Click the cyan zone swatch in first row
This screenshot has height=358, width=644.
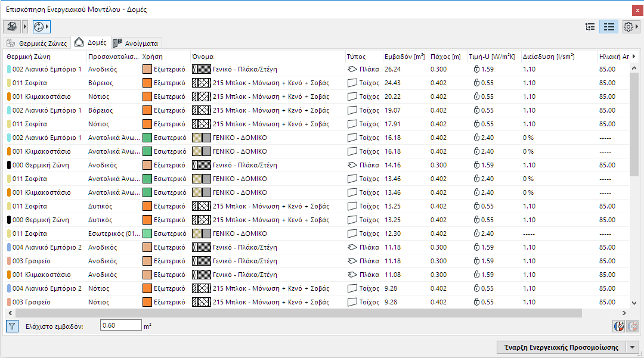(x=9, y=69)
